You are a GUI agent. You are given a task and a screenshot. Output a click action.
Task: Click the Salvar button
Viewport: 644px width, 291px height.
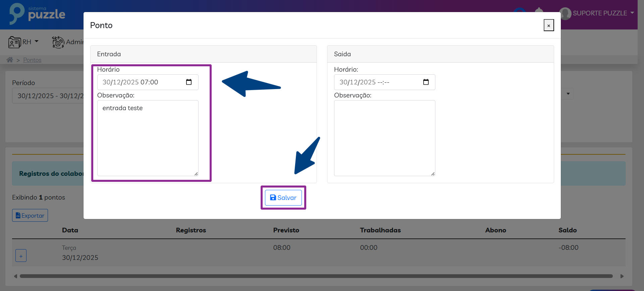tap(283, 198)
